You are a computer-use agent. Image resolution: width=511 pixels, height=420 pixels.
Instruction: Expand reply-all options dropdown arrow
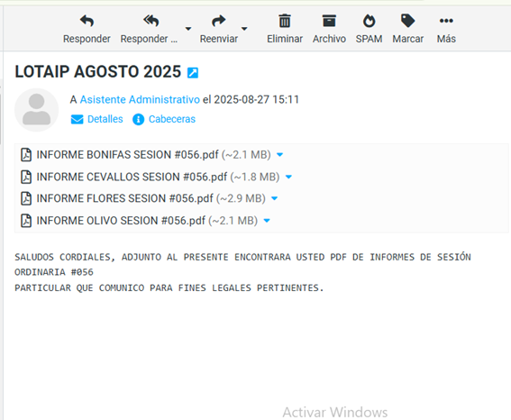click(x=188, y=29)
